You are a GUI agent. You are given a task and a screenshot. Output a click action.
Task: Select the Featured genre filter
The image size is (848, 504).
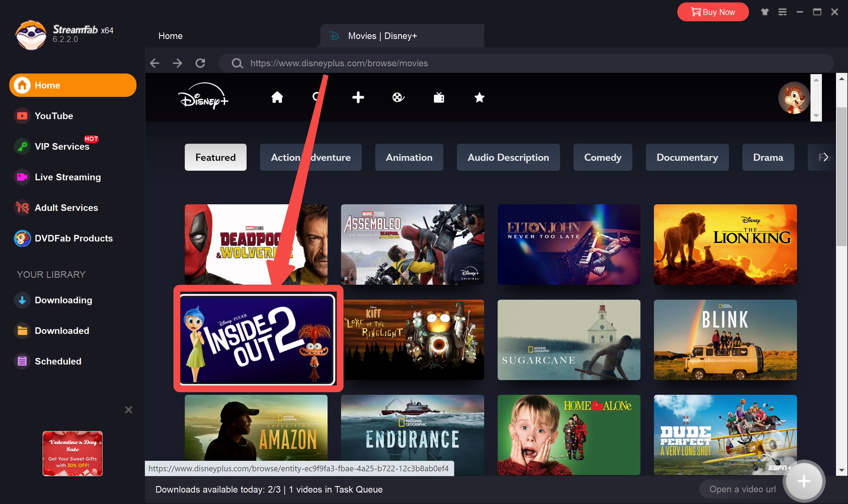click(x=216, y=157)
